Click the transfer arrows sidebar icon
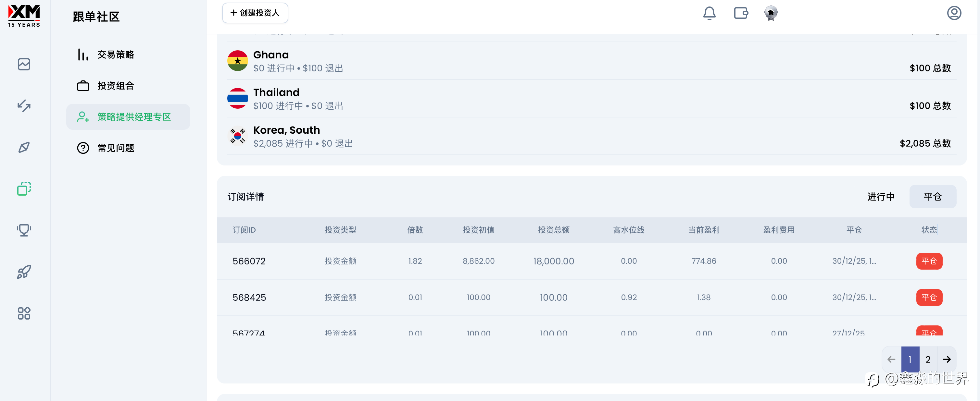 [24, 106]
